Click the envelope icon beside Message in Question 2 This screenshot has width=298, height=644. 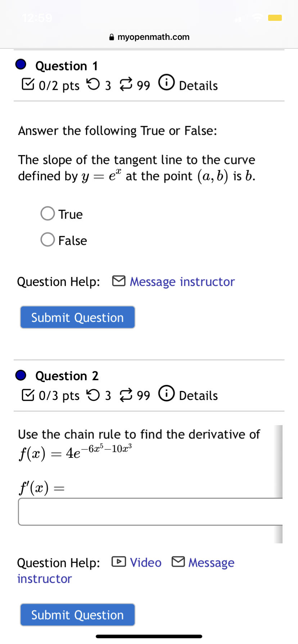point(178,562)
